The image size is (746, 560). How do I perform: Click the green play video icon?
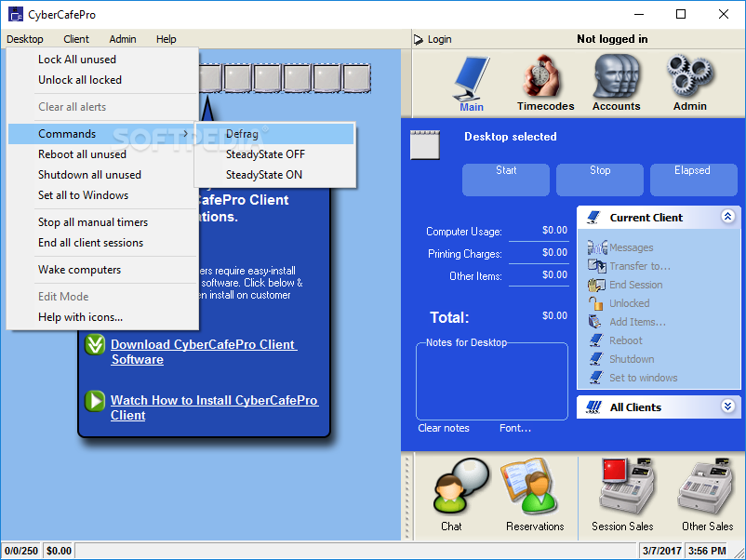tap(95, 400)
